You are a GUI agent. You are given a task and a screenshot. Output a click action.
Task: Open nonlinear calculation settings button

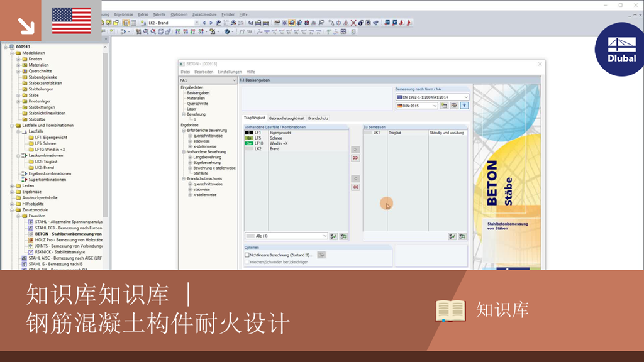pos(321,255)
